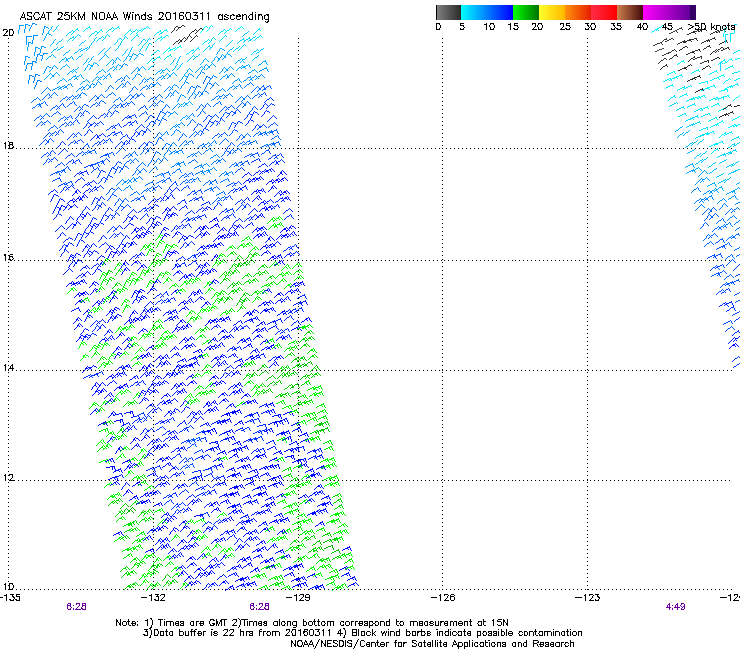Click the latitude label 16

[x=8, y=257]
